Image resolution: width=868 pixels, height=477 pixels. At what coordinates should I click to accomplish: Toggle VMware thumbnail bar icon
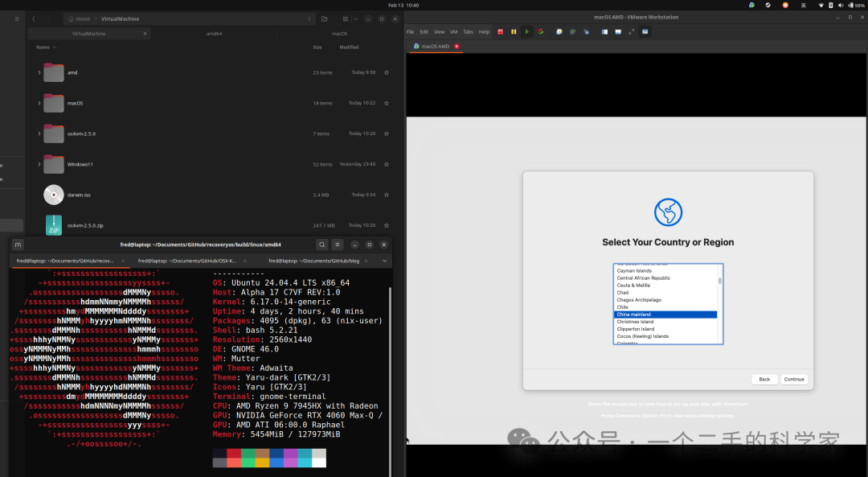click(618, 31)
